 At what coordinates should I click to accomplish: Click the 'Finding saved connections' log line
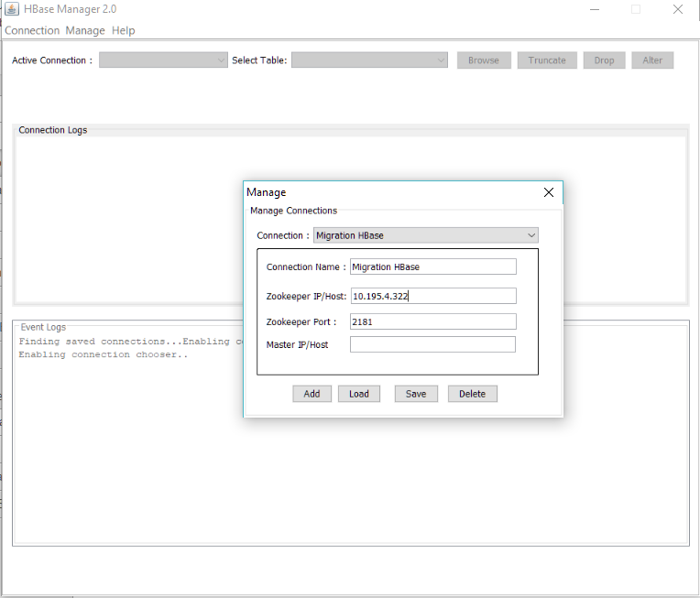coord(131,342)
